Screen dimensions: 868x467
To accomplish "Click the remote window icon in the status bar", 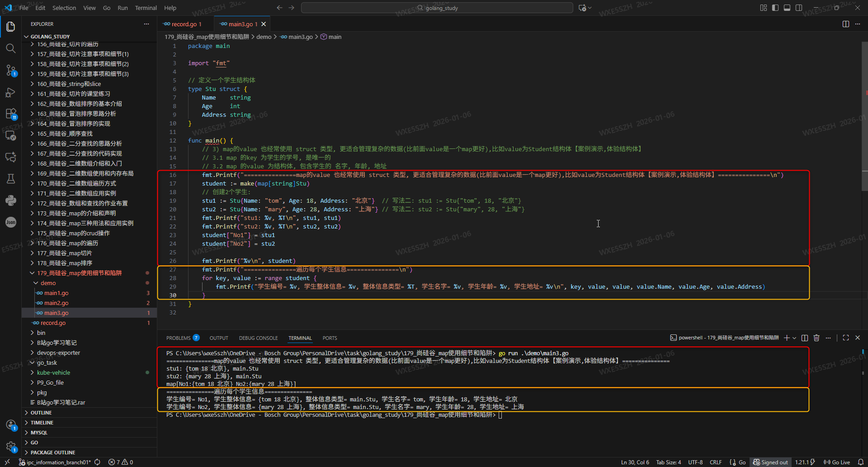I will (x=7, y=462).
